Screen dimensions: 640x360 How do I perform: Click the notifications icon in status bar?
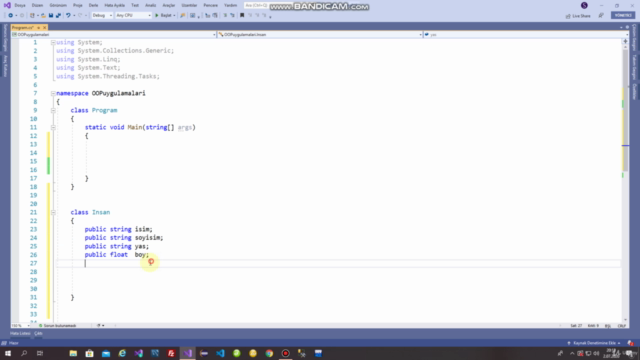click(x=631, y=343)
